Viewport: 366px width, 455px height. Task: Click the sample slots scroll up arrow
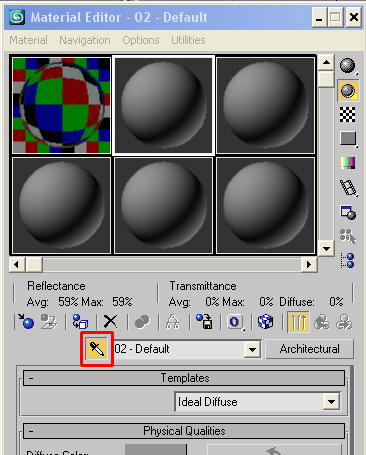[326, 62]
